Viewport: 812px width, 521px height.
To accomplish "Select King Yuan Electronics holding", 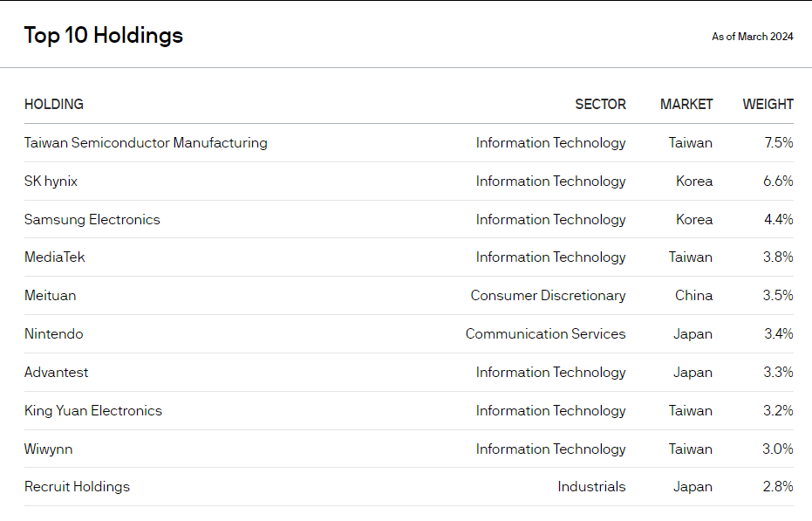I will (93, 410).
